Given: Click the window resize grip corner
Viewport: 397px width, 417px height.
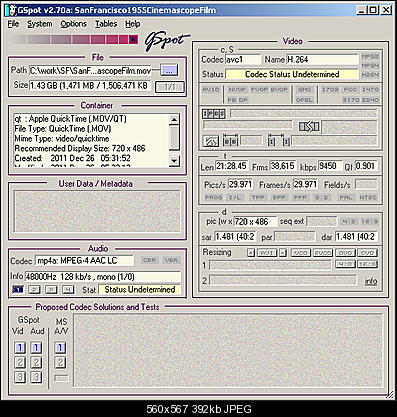Looking at the screenshot, I should pos(389,395).
